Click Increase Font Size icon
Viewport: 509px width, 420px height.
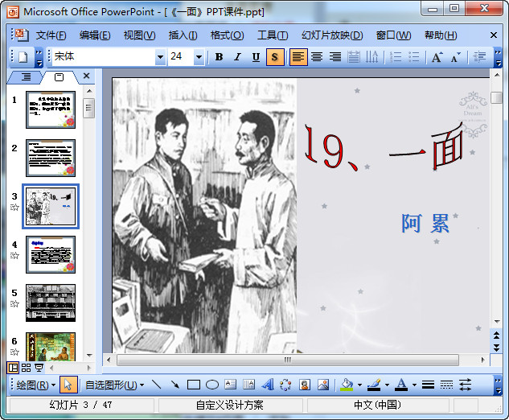point(437,57)
